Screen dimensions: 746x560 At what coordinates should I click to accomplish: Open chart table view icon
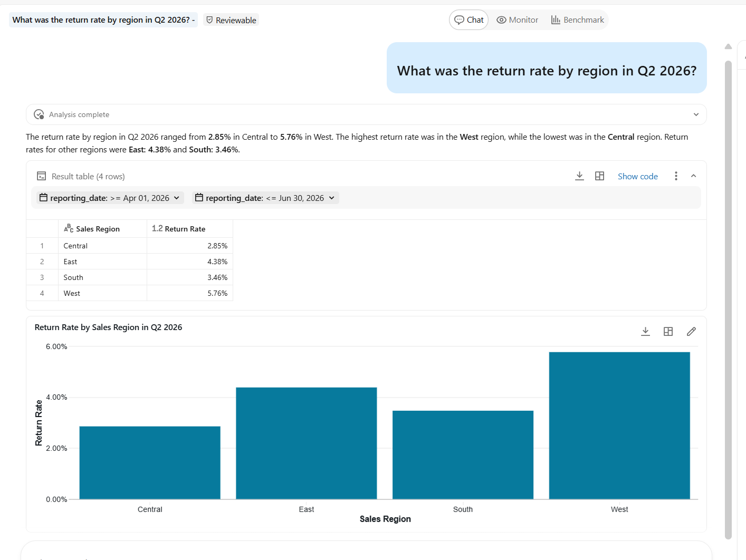pos(668,331)
